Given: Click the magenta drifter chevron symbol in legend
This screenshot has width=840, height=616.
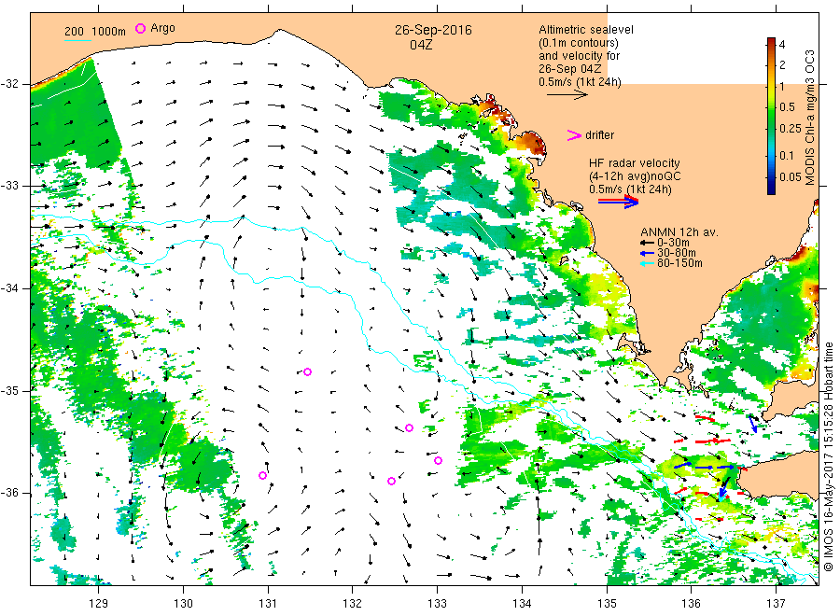Looking at the screenshot, I should coord(574,135).
